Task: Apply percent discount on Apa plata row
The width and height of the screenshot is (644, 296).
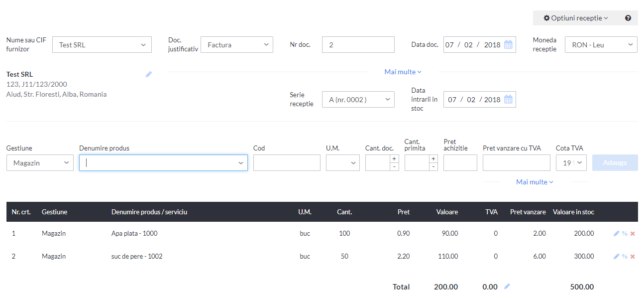Action: (x=625, y=233)
